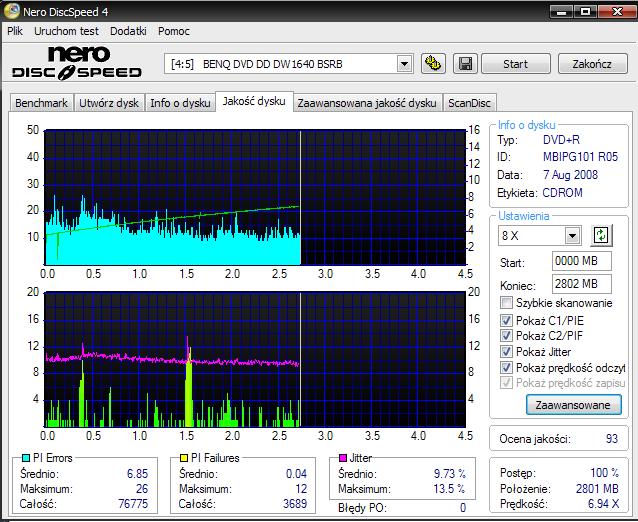Click the Jitter Maksimum value 13.5 %
The height and width of the screenshot is (522, 638).
(x=450, y=489)
